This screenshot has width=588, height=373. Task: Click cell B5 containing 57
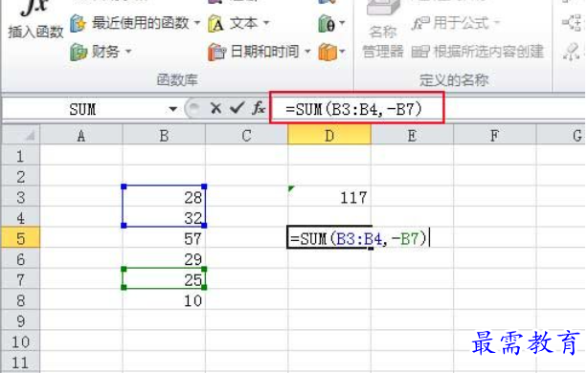click(164, 238)
